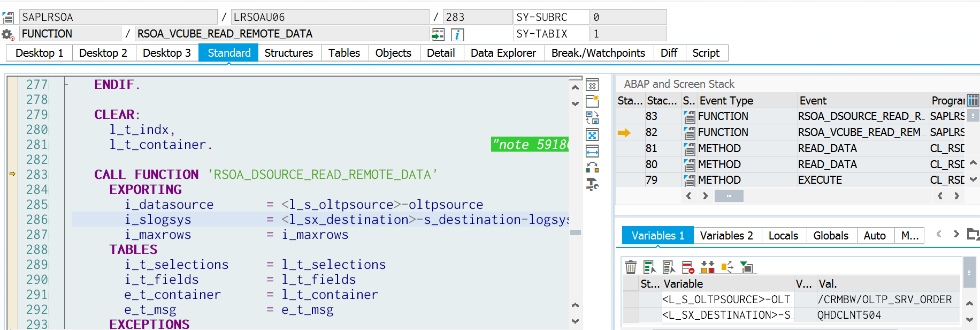Select the Standard tab
This screenshot has height=330, width=980.
(229, 53)
